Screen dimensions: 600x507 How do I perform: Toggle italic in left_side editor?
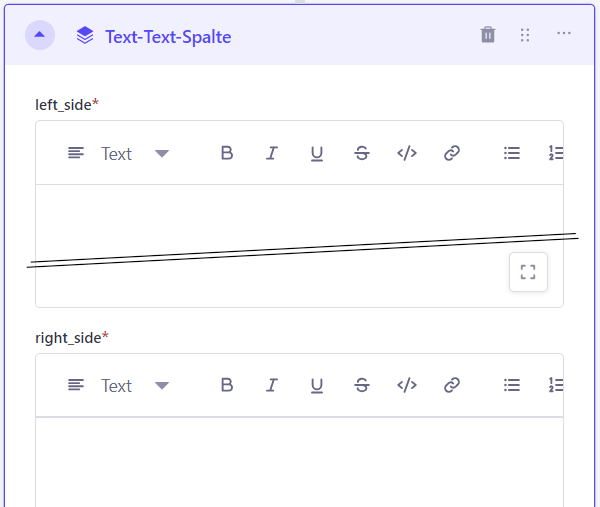272,153
